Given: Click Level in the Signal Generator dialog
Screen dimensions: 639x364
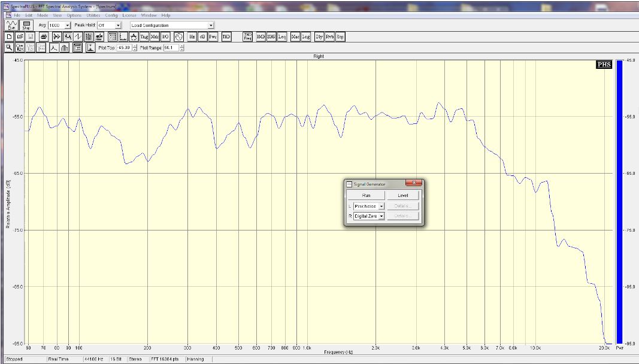Looking at the screenshot, I should coord(402,195).
